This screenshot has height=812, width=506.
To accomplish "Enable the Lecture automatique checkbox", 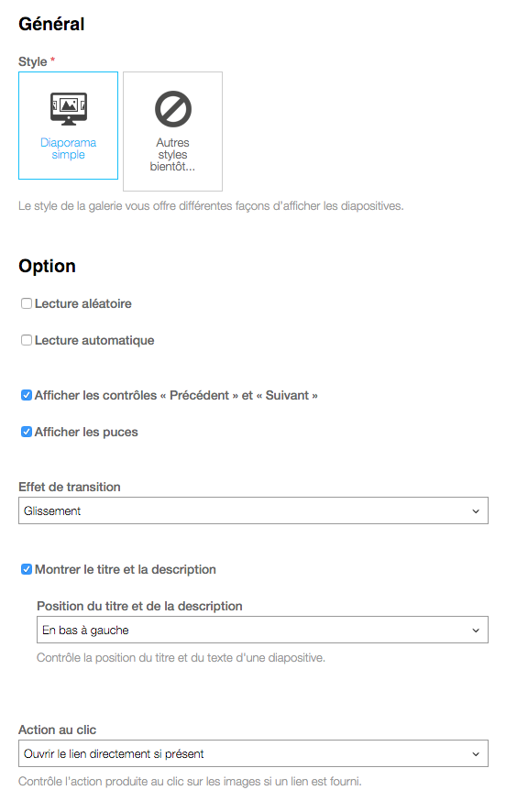I will pyautogui.click(x=27, y=340).
